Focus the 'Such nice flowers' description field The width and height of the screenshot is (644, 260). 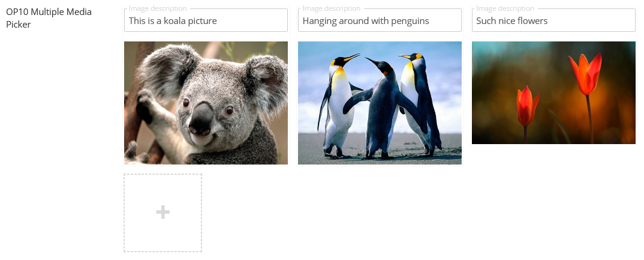click(x=553, y=20)
